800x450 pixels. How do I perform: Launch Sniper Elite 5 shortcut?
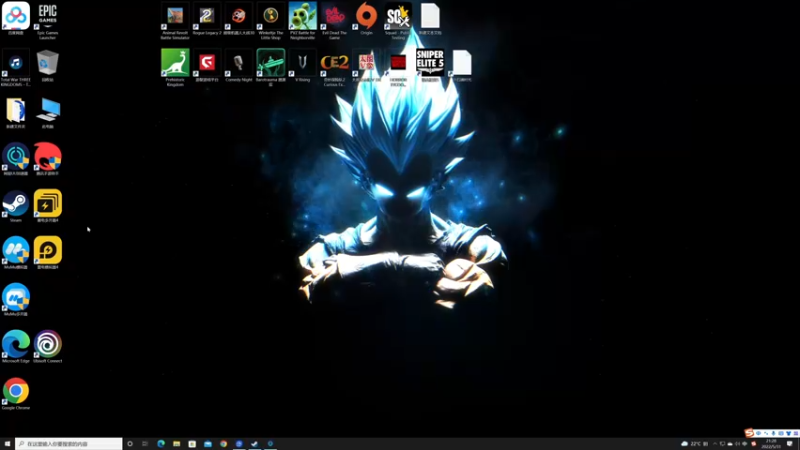[x=430, y=65]
